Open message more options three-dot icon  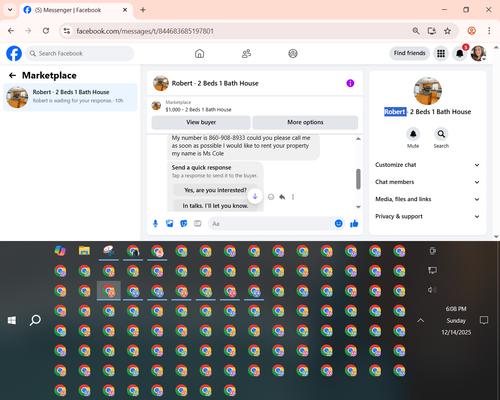tap(293, 197)
